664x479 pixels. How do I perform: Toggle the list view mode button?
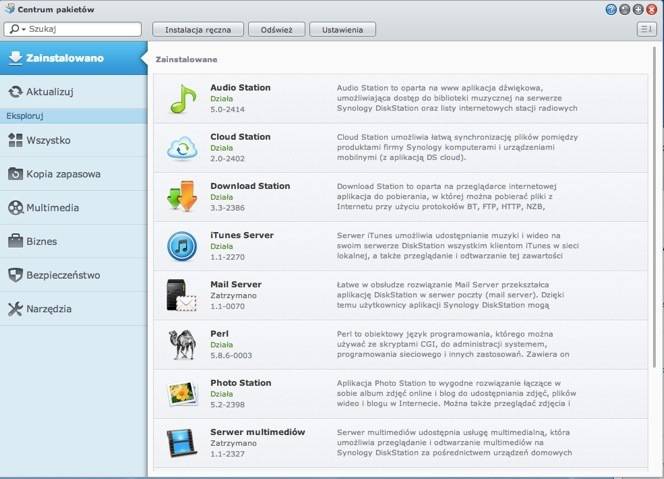tap(647, 29)
